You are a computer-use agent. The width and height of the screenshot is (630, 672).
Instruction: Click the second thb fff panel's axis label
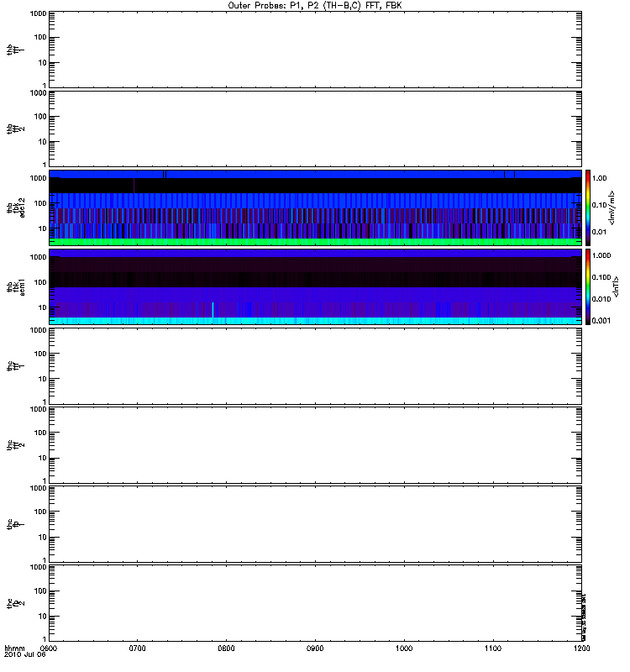pos(15,129)
